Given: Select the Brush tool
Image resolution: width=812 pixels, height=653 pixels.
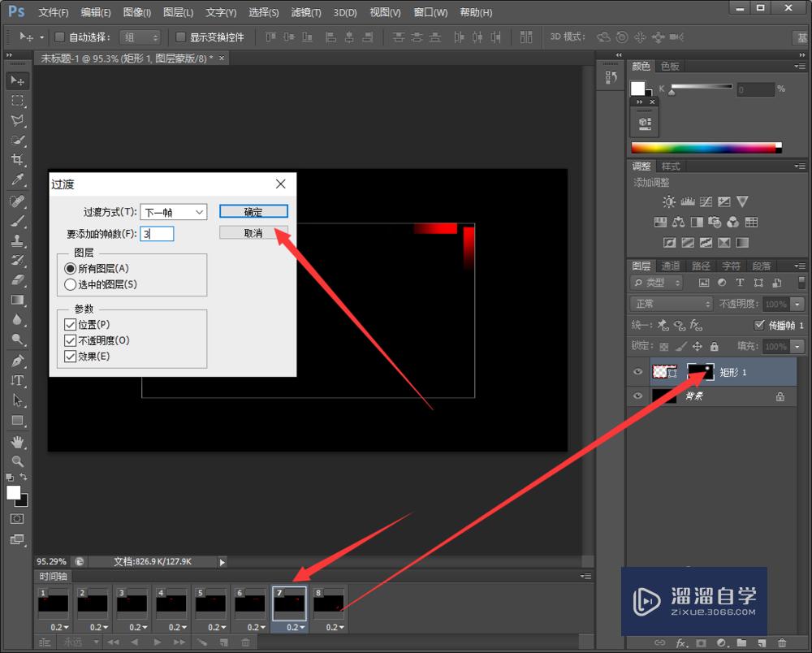Looking at the screenshot, I should coord(17,221).
